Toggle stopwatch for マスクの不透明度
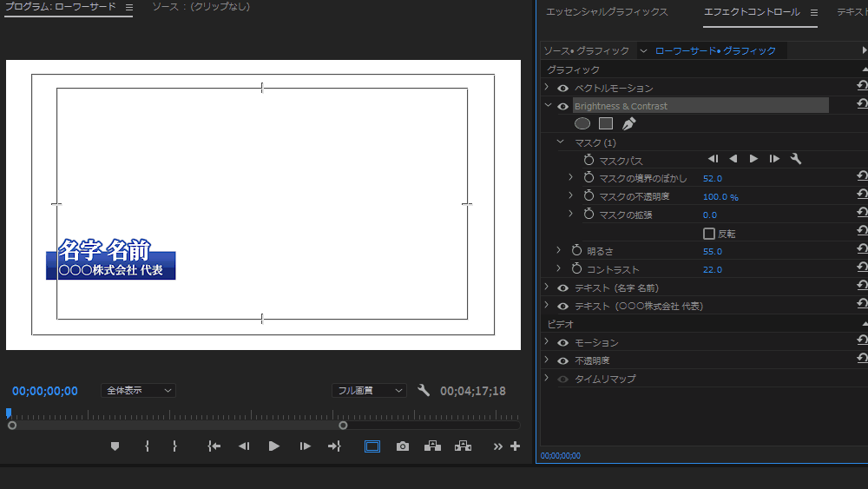 click(589, 196)
